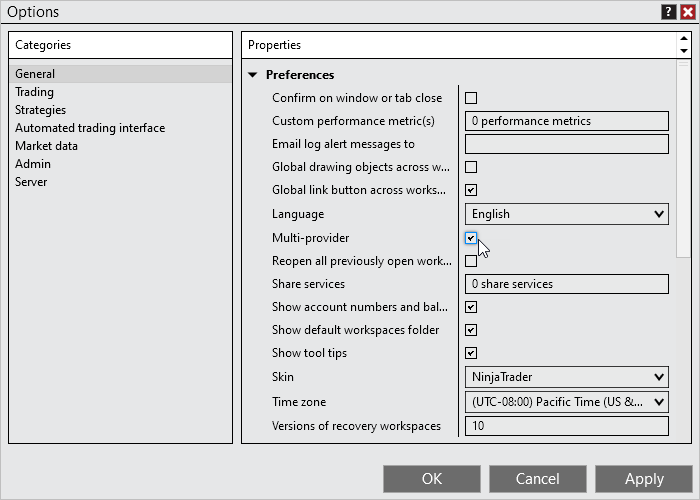Open the Skin dropdown showing NinjaTrader
The width and height of the screenshot is (700, 500).
pyautogui.click(x=567, y=377)
